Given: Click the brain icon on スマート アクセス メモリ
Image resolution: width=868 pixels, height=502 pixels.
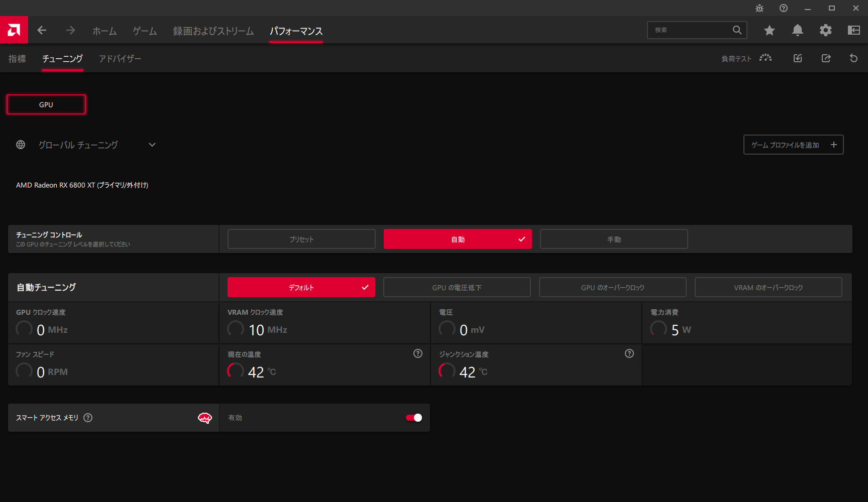Looking at the screenshot, I should [x=205, y=418].
